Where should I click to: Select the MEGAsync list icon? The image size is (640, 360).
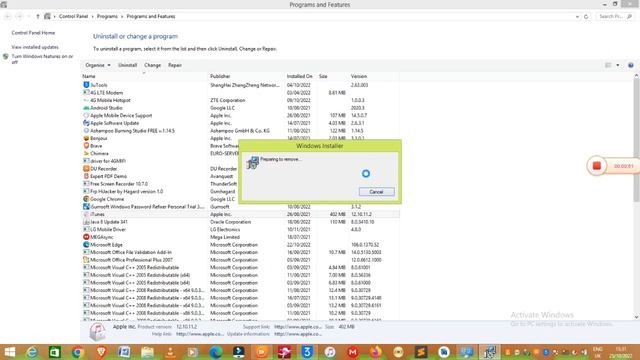(86, 237)
